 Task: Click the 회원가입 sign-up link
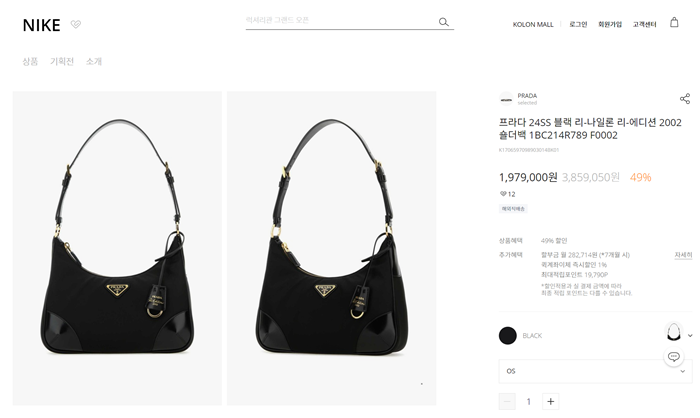tap(610, 25)
